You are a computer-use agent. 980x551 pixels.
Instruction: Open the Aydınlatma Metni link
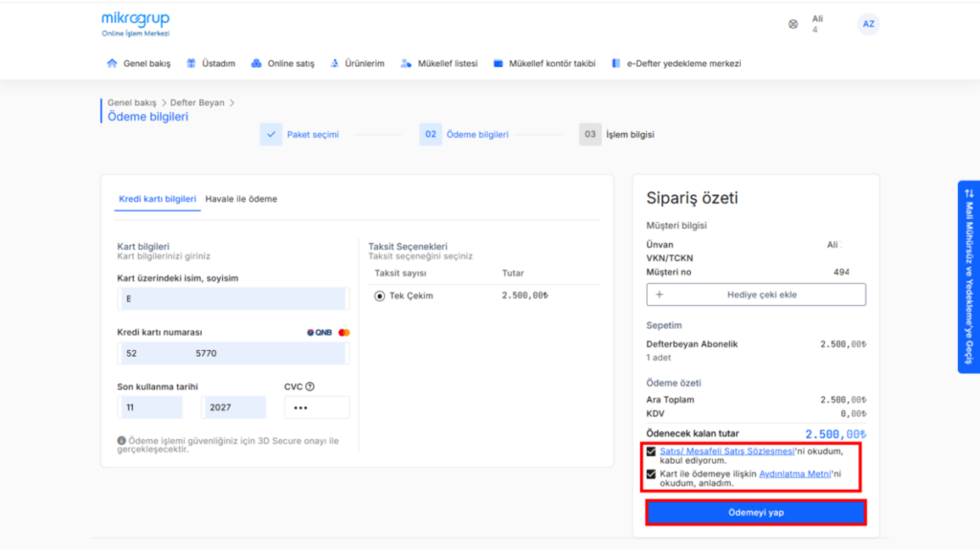(x=794, y=474)
